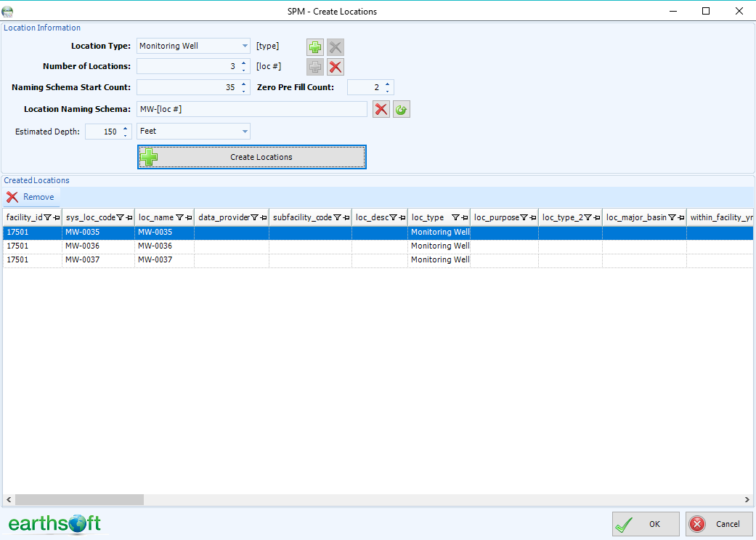Click the Create Locations button
The image size is (756, 540).
tap(251, 157)
